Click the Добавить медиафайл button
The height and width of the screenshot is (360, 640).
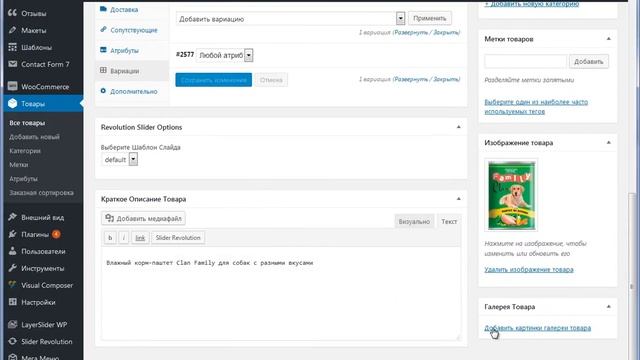pos(143,218)
